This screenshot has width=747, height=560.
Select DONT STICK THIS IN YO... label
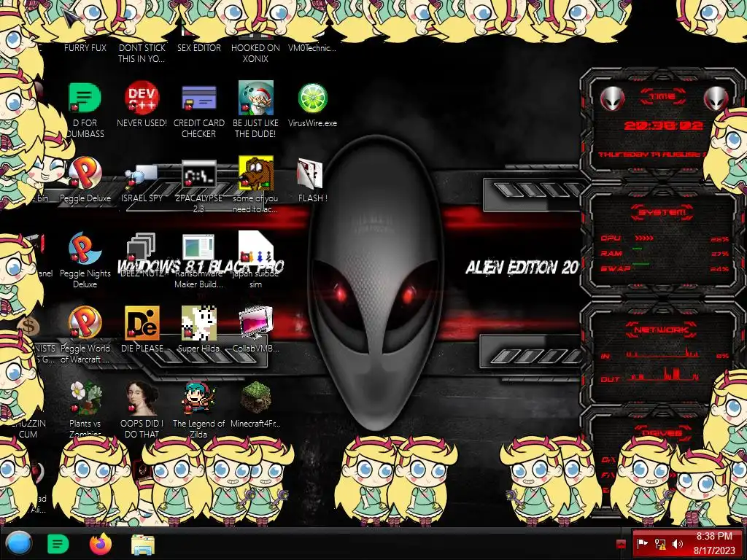pyautogui.click(x=142, y=53)
